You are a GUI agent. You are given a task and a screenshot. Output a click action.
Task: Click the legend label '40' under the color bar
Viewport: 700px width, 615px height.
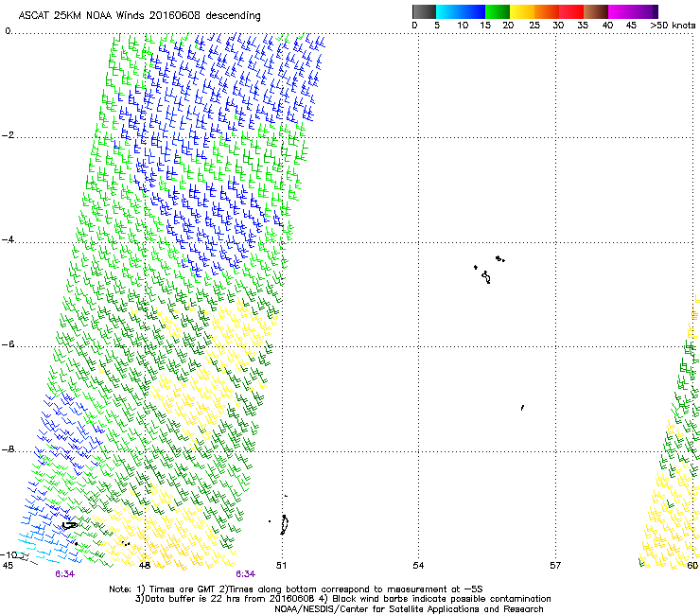[607, 26]
